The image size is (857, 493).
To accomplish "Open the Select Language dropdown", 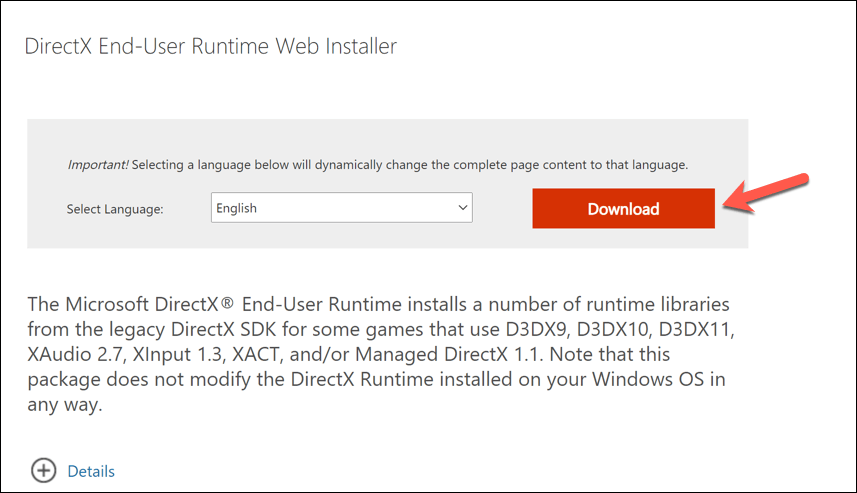I will point(340,208).
